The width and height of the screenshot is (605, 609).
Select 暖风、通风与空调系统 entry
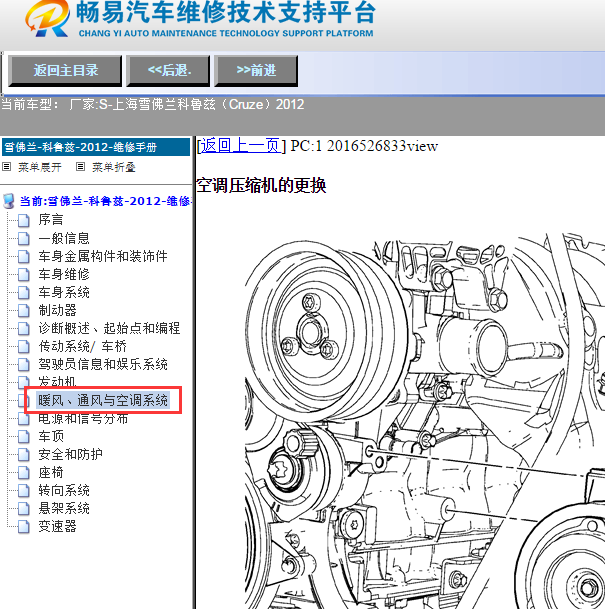coord(103,400)
